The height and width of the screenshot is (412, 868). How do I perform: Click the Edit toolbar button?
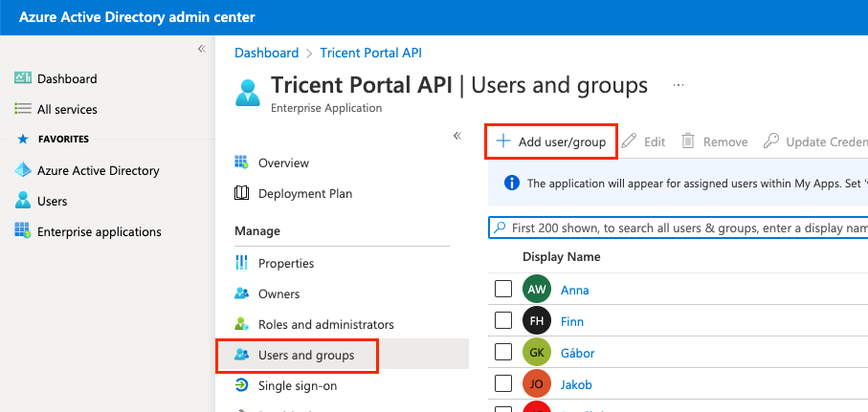[x=643, y=142]
